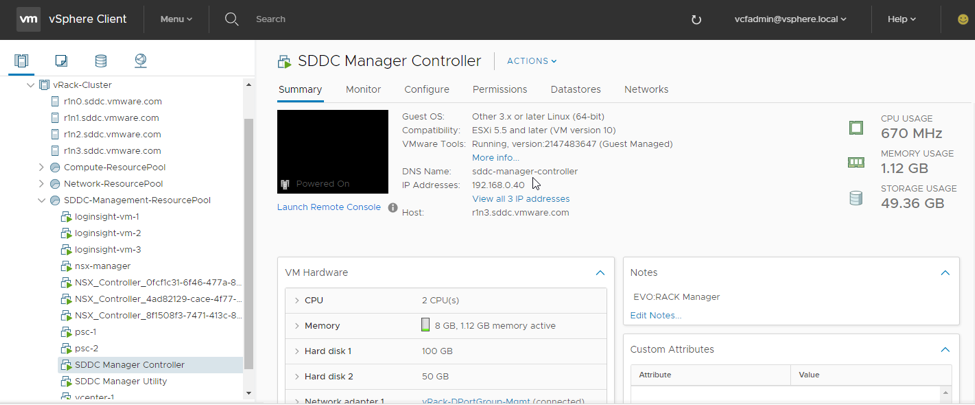This screenshot has height=405, width=975.
Task: Open the Menu dropdown
Action: [176, 19]
